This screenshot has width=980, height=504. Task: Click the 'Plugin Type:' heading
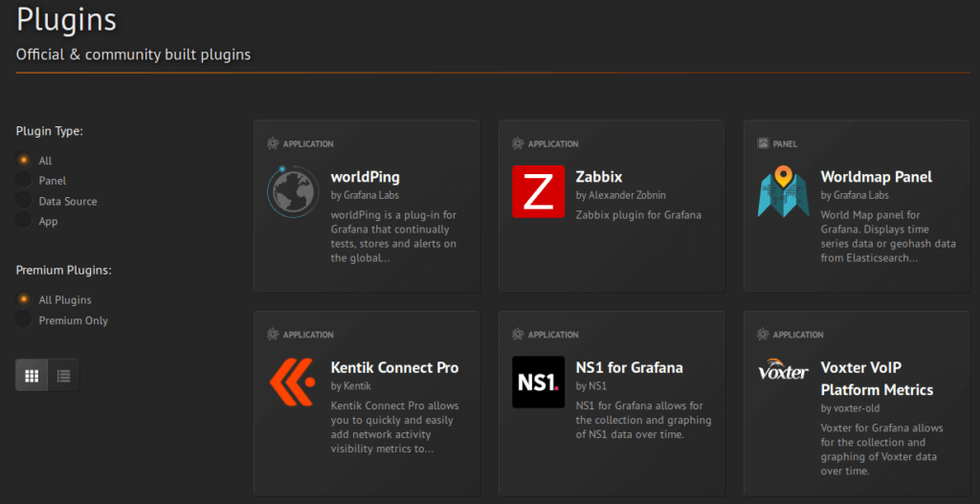click(50, 132)
